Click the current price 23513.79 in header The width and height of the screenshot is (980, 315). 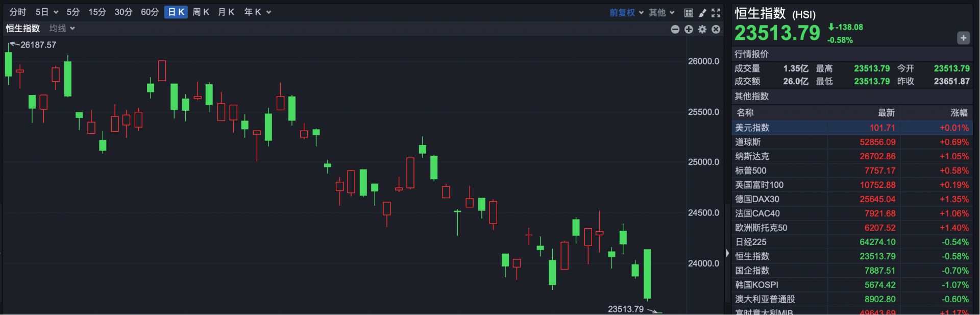[777, 33]
